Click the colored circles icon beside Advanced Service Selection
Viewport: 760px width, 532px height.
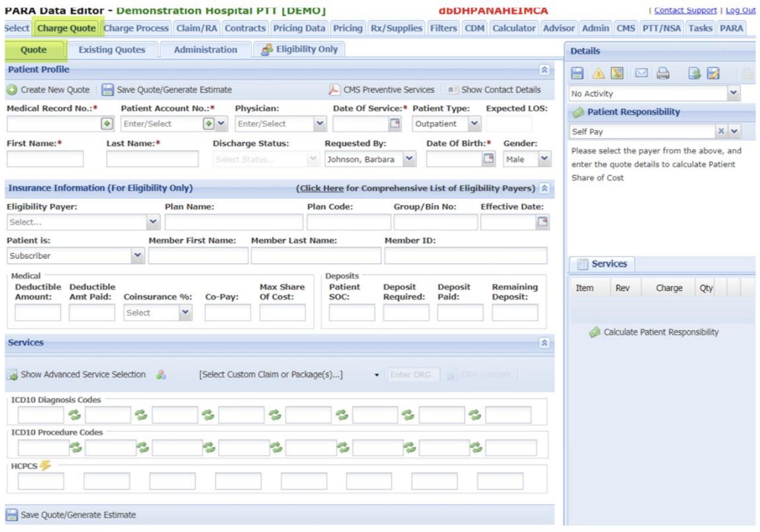click(x=161, y=374)
